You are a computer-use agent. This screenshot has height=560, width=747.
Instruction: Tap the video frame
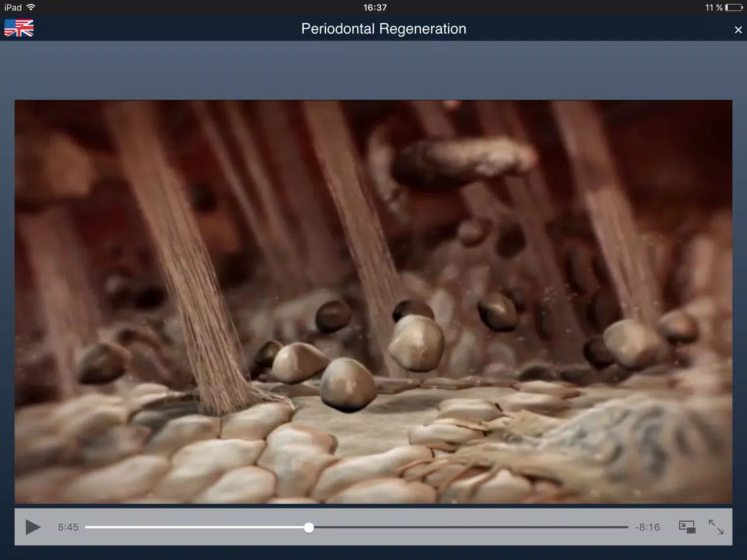tap(373, 302)
